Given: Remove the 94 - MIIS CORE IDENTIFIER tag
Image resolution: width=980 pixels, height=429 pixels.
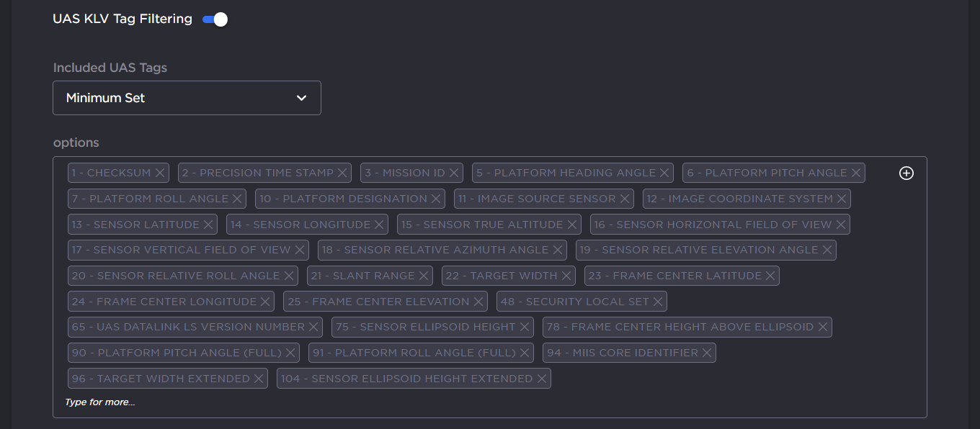Looking at the screenshot, I should pos(707,352).
